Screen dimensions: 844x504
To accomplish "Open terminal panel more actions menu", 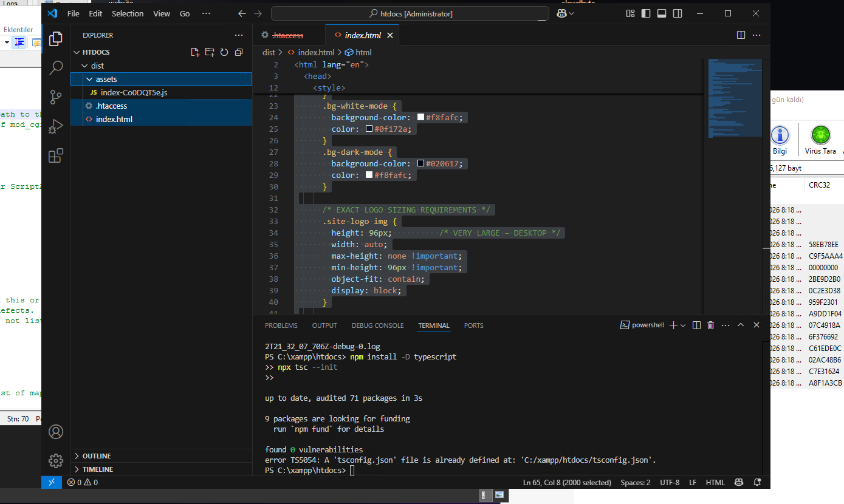I will 726,325.
